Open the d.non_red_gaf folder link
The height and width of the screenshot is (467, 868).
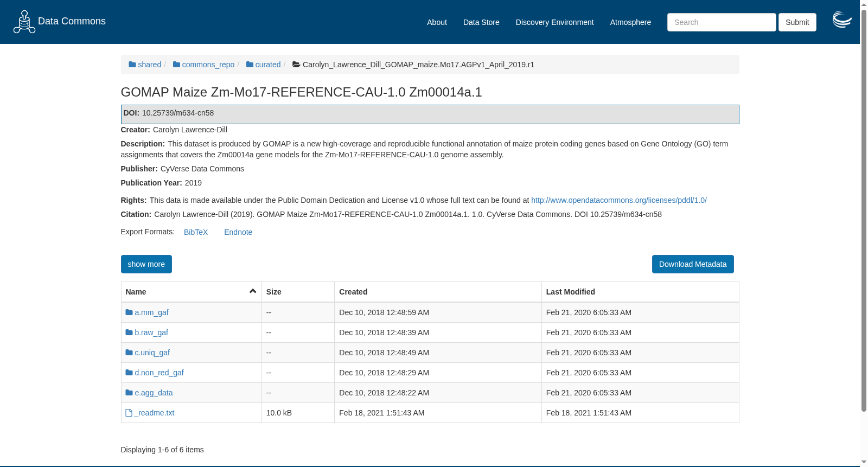[x=159, y=373]
